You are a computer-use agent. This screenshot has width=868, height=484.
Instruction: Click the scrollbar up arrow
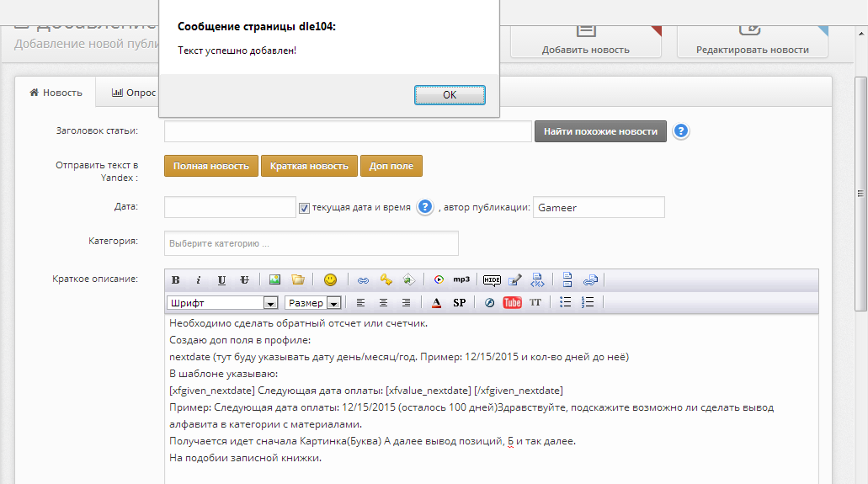[860, 33]
